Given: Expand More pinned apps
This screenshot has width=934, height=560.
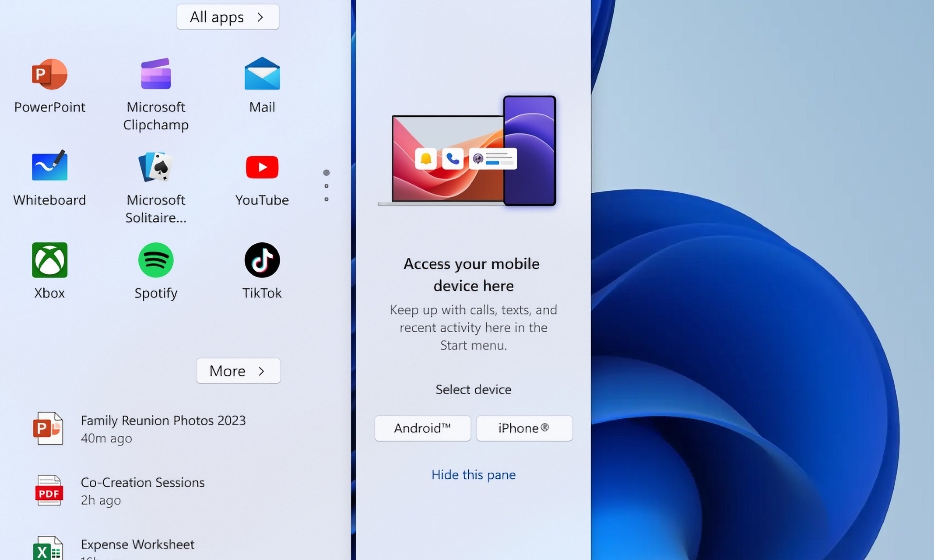Looking at the screenshot, I should tap(238, 370).
